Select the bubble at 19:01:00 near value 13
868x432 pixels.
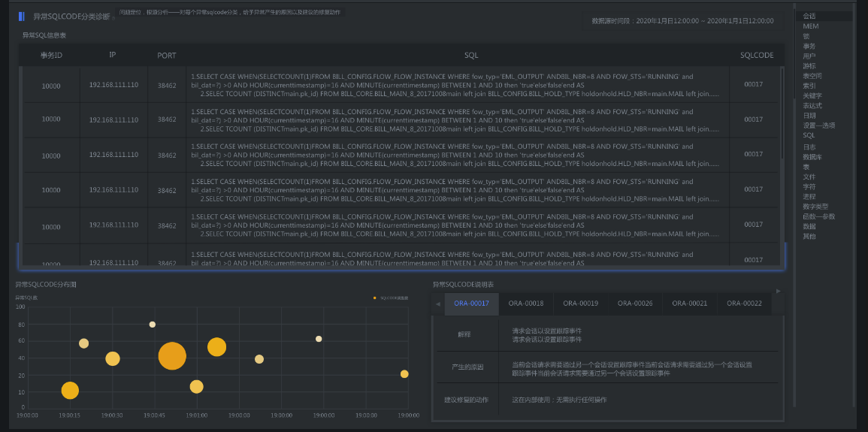coord(196,387)
